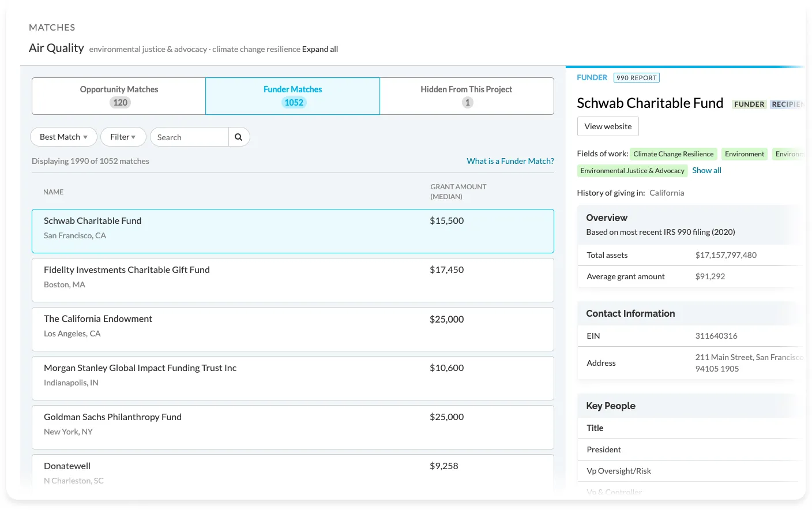Click the Air Quality project title
The image size is (812, 517).
pyautogui.click(x=57, y=48)
